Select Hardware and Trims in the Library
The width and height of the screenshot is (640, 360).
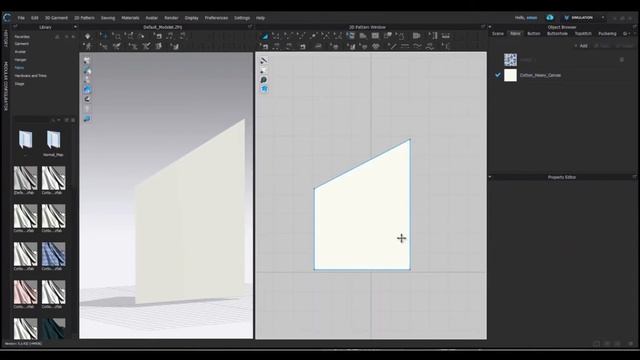tap(31, 76)
